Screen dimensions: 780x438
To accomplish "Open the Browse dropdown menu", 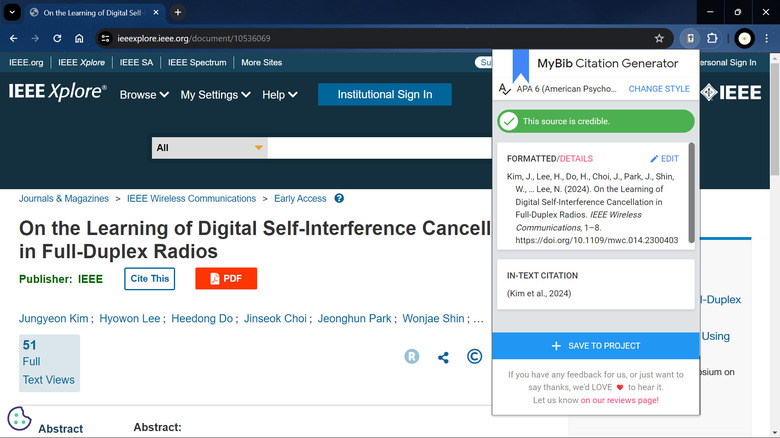I will [x=144, y=95].
